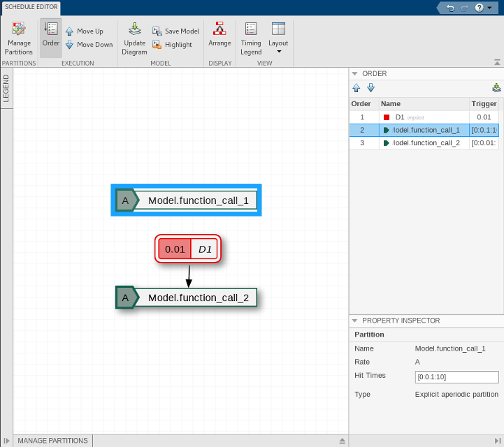Click the Order column header
The height and width of the screenshot is (447, 504).
(364, 104)
